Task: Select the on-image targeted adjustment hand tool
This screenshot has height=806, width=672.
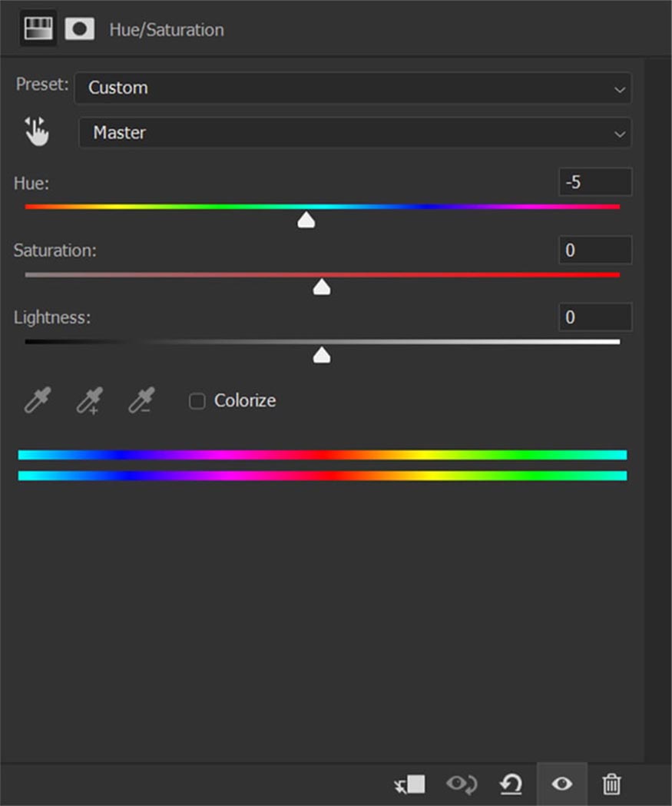Action: (x=35, y=132)
